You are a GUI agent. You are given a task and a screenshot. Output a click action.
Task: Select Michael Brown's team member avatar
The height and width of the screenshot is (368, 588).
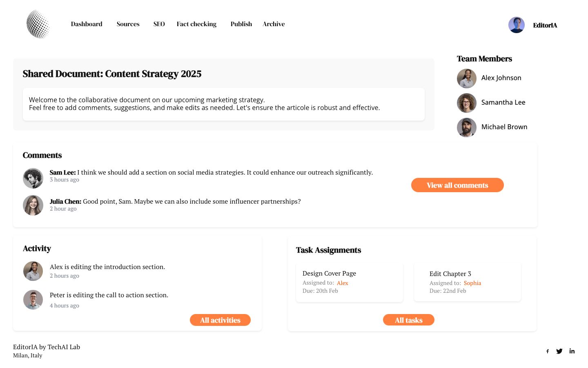tap(467, 128)
